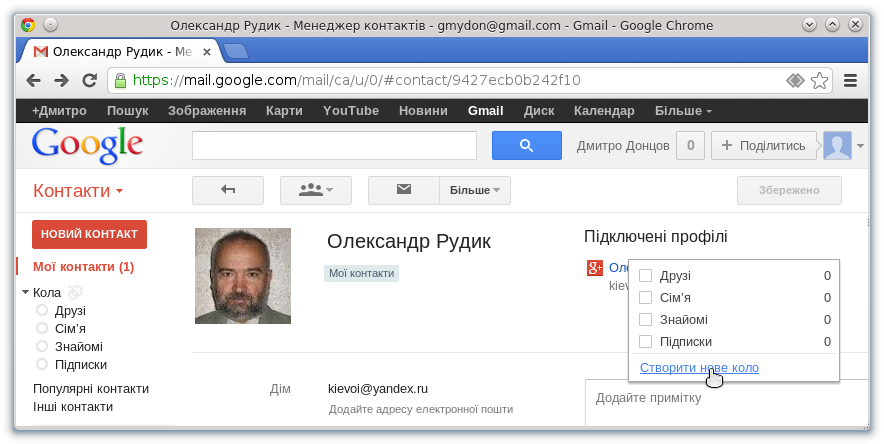Image resolution: width=884 pixels, height=444 pixels.
Task: Open +Дмитро in the Google bar
Action: click(59, 111)
